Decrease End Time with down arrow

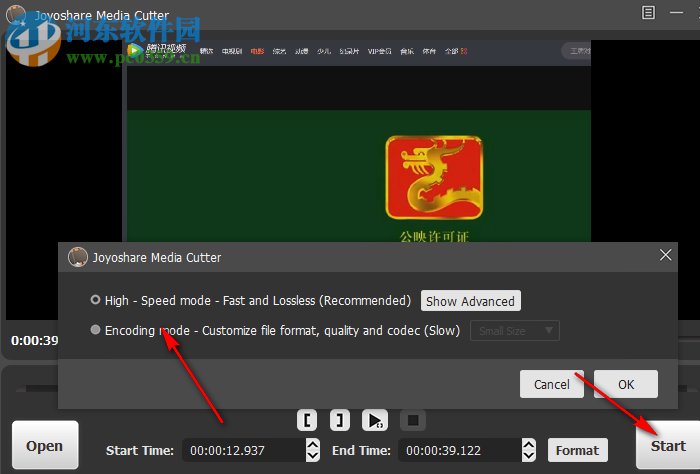529,456
